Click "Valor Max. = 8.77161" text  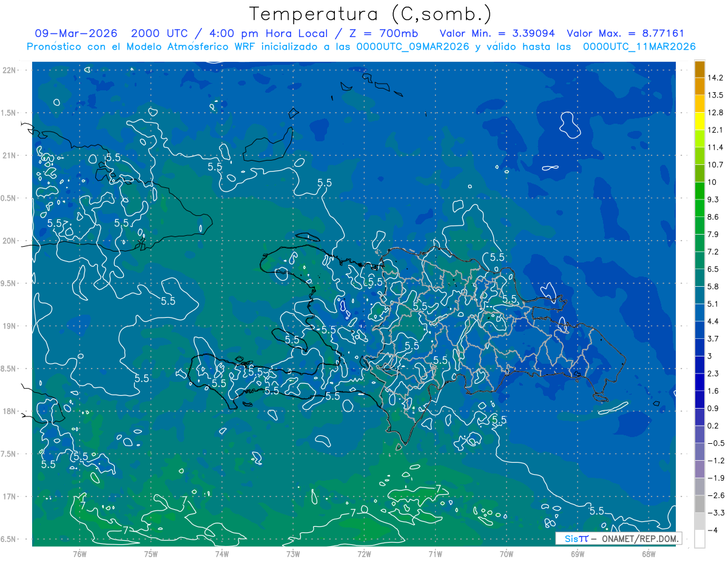624,33
